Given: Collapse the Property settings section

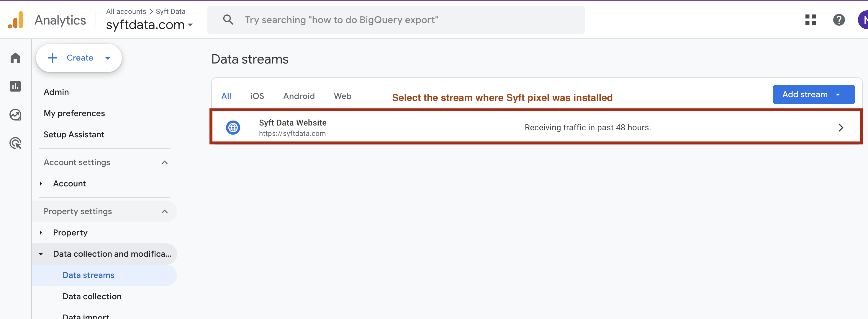Looking at the screenshot, I should click(x=164, y=211).
